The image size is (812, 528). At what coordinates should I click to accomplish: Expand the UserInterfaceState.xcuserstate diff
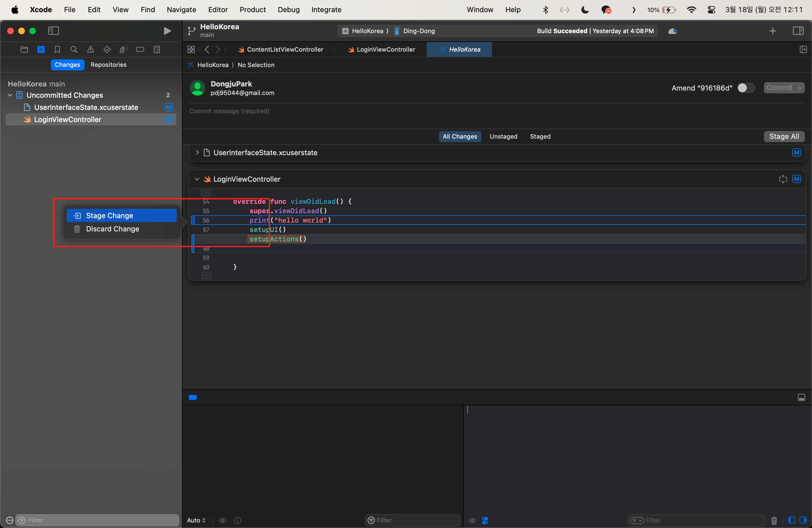(x=197, y=152)
